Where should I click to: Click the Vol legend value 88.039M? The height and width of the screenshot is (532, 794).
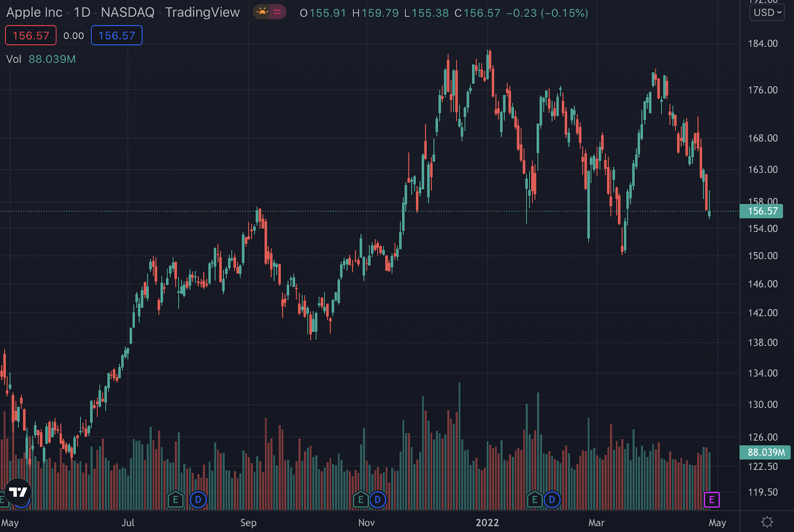pos(52,59)
